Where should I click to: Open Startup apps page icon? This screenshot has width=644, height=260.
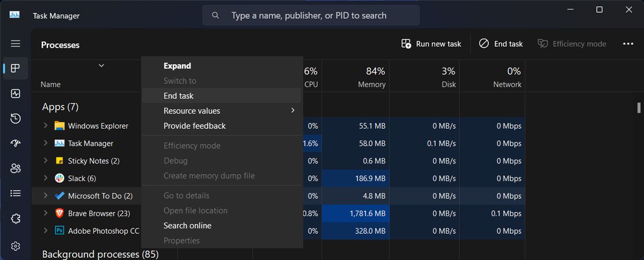pyautogui.click(x=16, y=143)
